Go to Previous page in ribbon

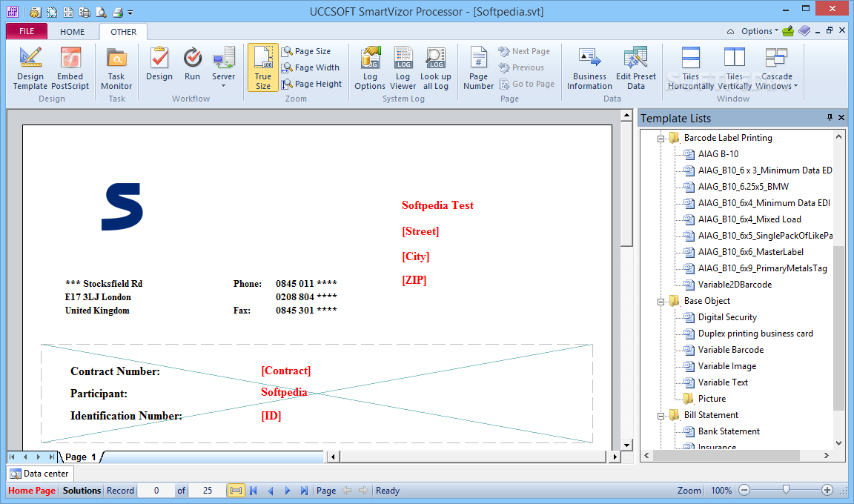521,67
